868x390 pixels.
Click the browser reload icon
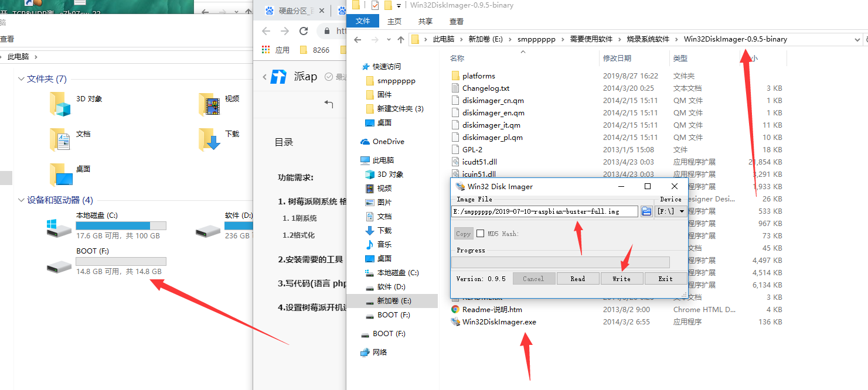(304, 31)
